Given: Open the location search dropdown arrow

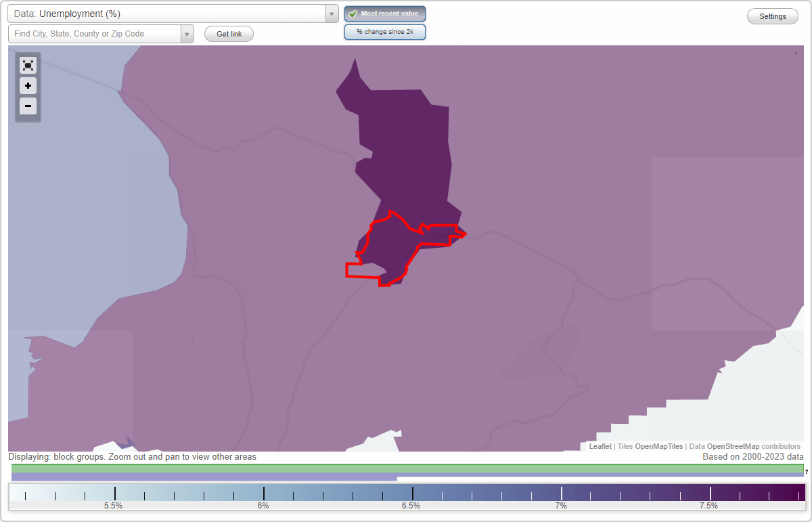Looking at the screenshot, I should point(187,33).
